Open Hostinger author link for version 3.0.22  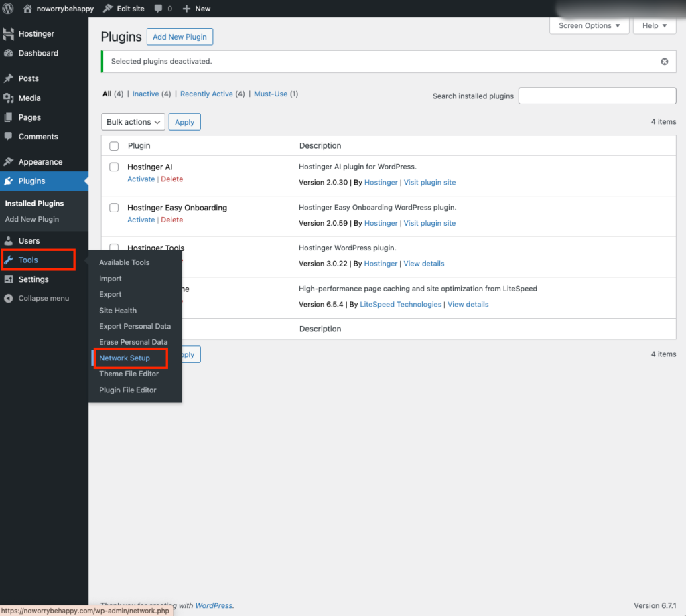(381, 264)
